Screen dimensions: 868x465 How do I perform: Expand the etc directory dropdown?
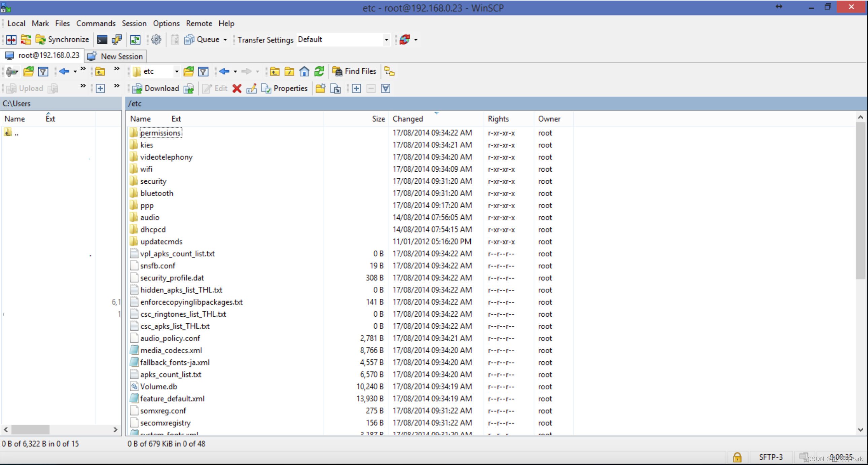pyautogui.click(x=177, y=71)
